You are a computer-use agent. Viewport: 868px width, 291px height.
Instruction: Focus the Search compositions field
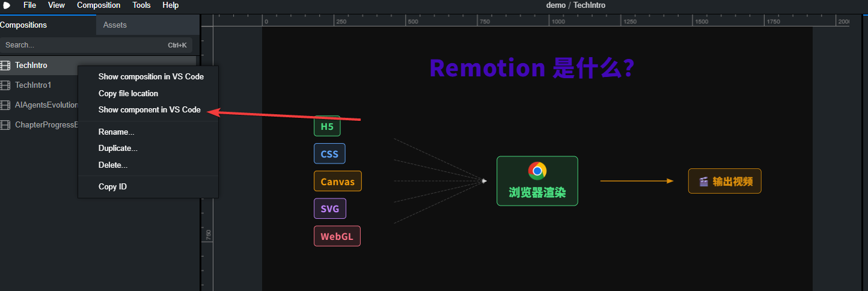tap(96, 45)
